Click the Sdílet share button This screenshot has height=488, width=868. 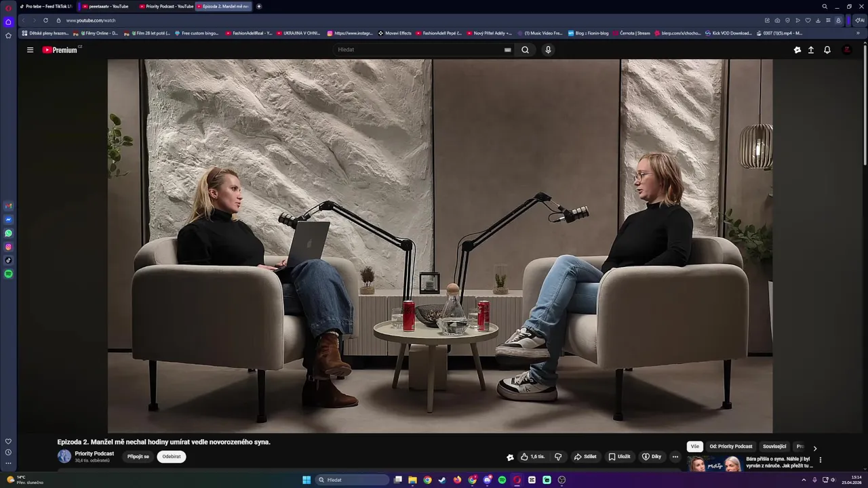click(585, 457)
